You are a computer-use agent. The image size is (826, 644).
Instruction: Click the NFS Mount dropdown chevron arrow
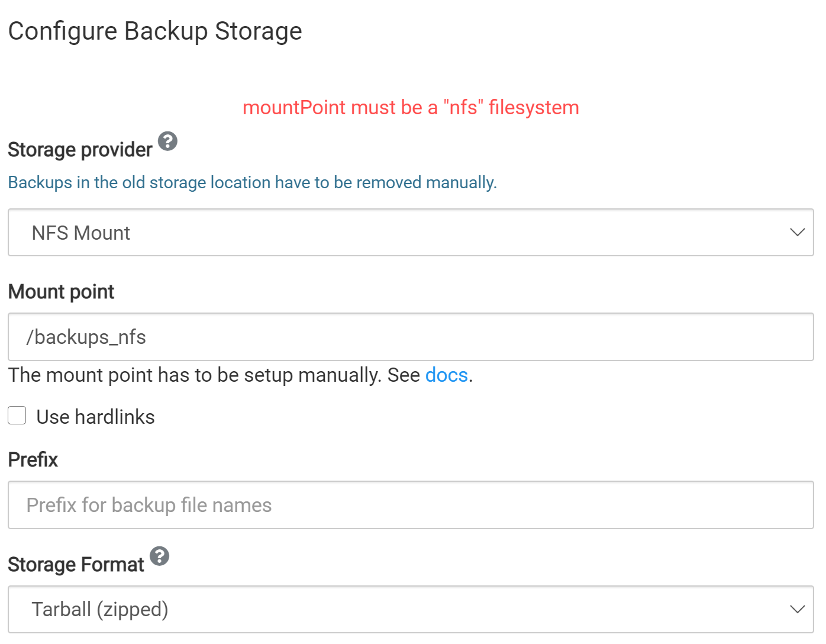797,233
